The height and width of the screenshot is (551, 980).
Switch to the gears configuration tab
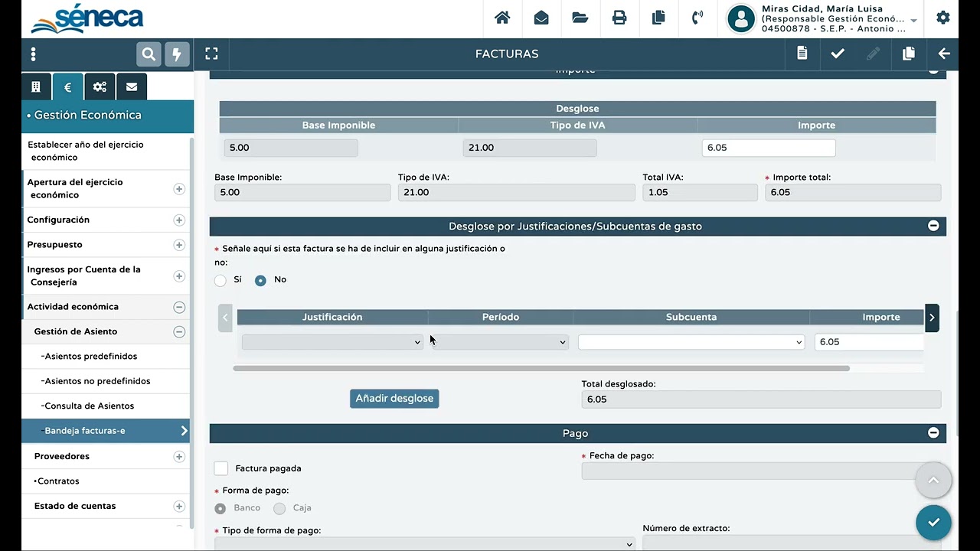coord(100,87)
